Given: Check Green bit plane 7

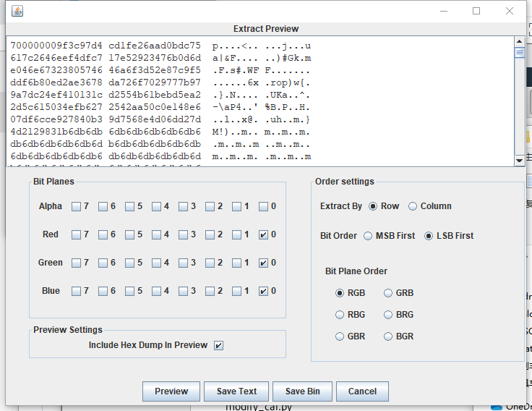Looking at the screenshot, I should coord(76,263).
